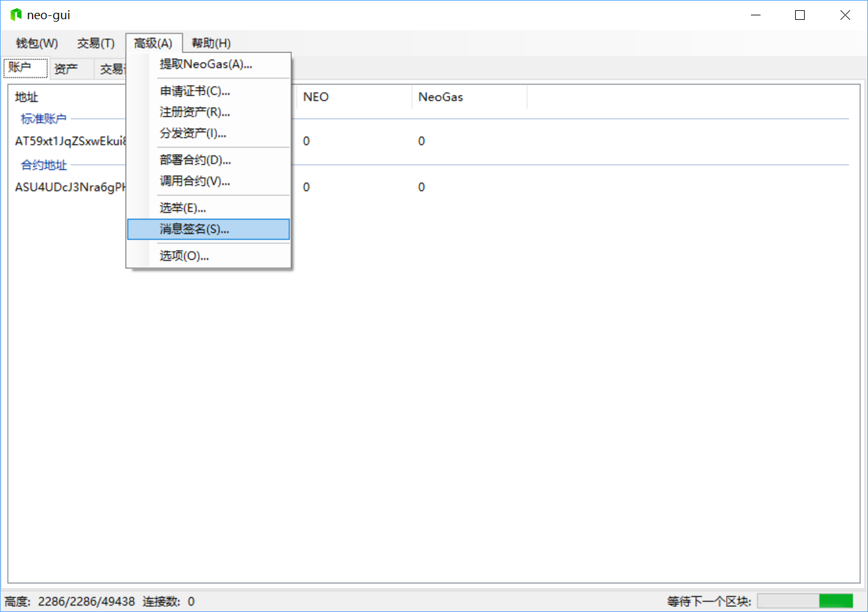The image size is (868, 612).
Task: Click NeoGas balance of ASU4UDc contract address
Action: pos(422,187)
